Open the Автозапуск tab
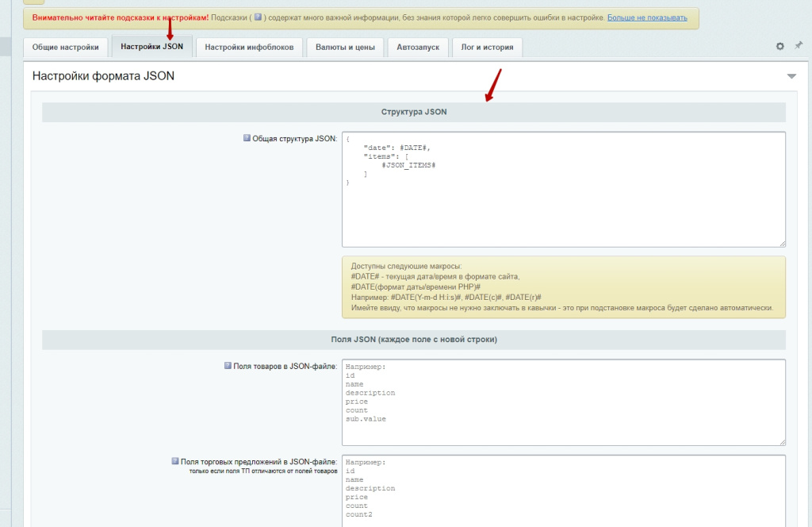Viewport: 812px width, 527px height. click(418, 47)
